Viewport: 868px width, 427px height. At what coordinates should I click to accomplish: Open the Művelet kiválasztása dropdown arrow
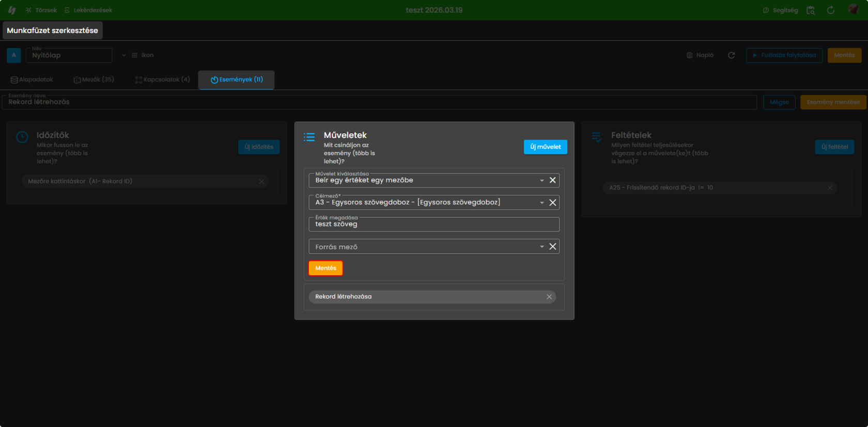(542, 181)
